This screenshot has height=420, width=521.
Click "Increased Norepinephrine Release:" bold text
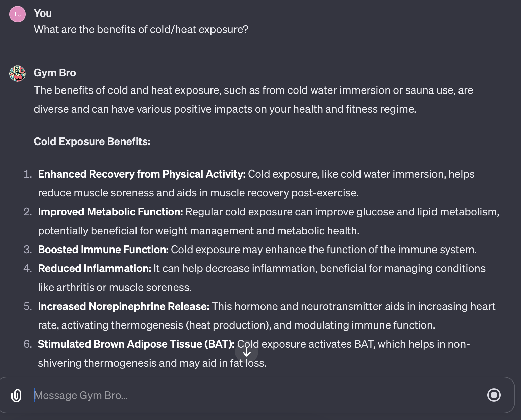coord(123,306)
